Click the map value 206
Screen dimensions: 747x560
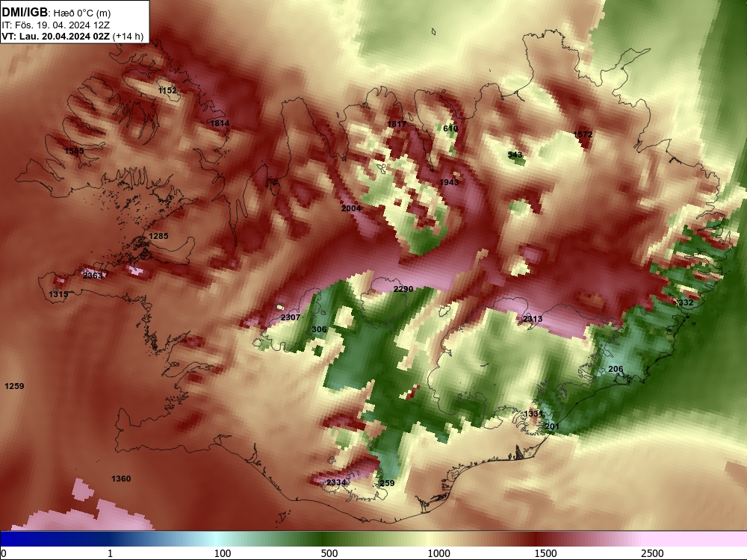point(616,369)
